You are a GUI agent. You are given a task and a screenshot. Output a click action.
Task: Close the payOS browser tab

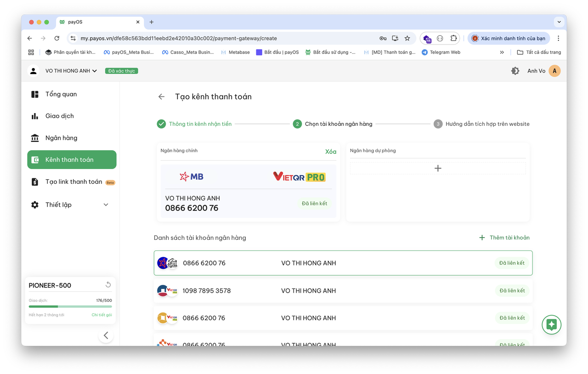tap(138, 22)
